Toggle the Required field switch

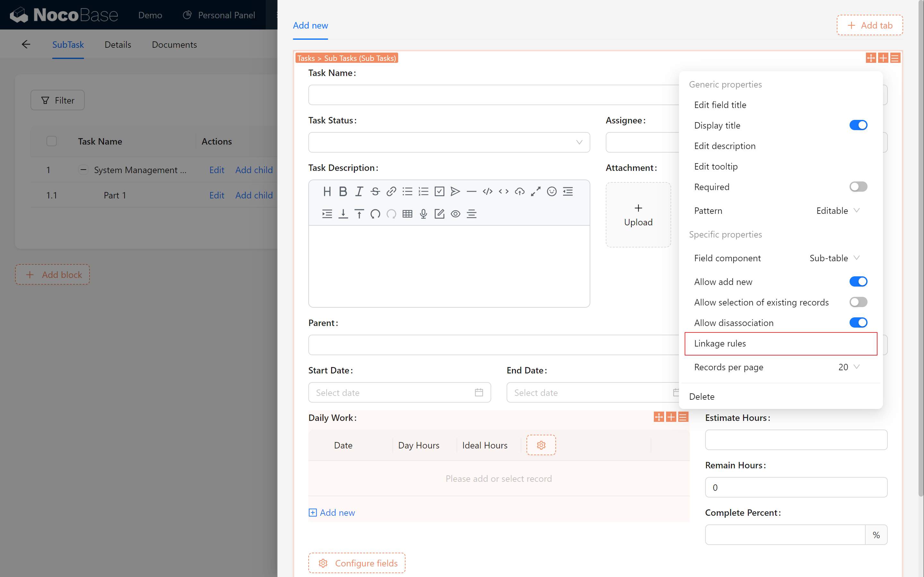[858, 187]
